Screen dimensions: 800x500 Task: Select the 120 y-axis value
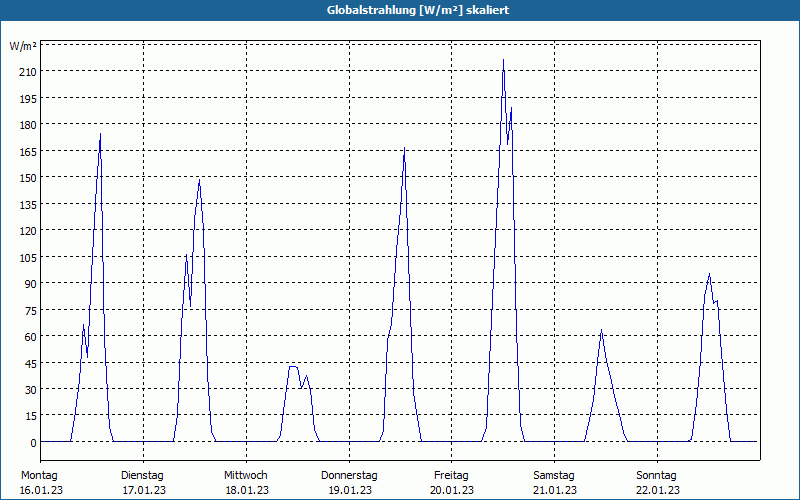28,231
